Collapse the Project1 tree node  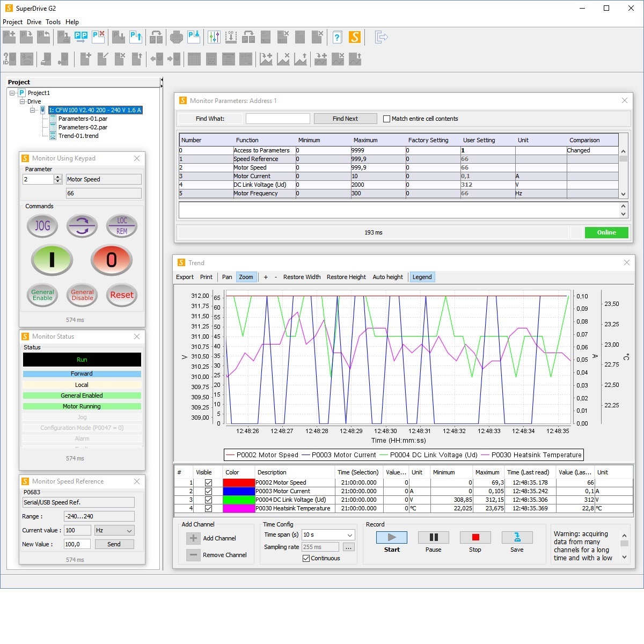click(12, 93)
